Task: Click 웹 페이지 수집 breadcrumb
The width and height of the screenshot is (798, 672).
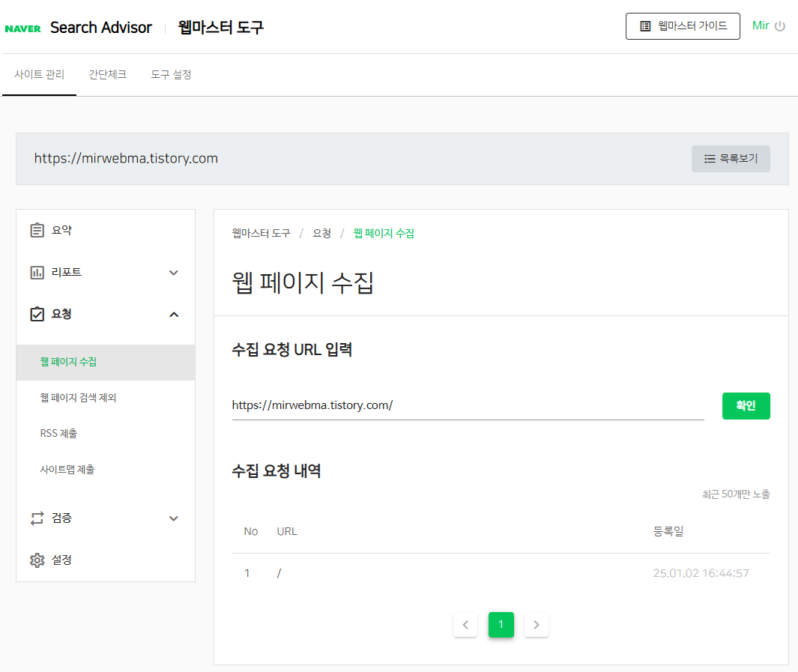Action: click(384, 233)
